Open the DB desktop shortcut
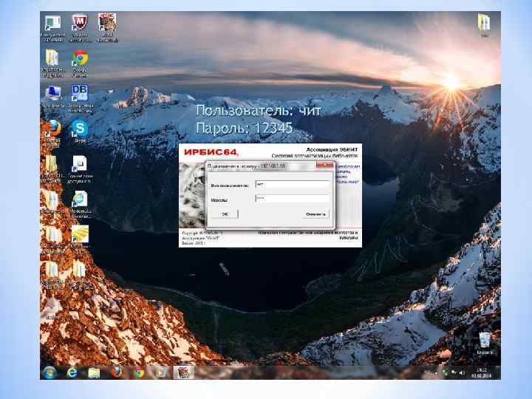The width and height of the screenshot is (532, 399). [80, 98]
